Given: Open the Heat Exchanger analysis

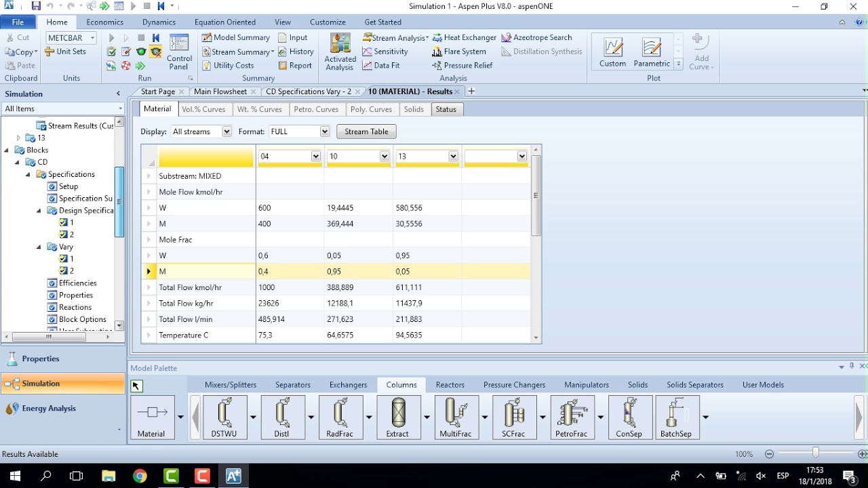Looking at the screenshot, I should click(x=465, y=38).
